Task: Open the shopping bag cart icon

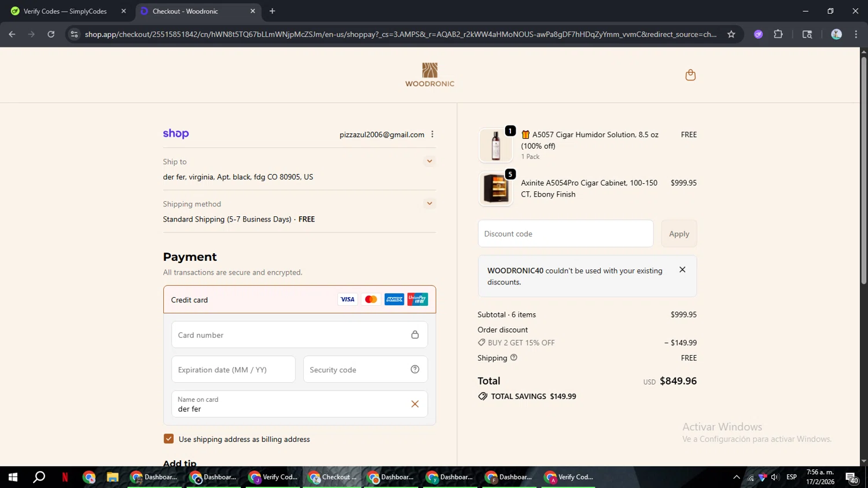Action: pos(690,75)
